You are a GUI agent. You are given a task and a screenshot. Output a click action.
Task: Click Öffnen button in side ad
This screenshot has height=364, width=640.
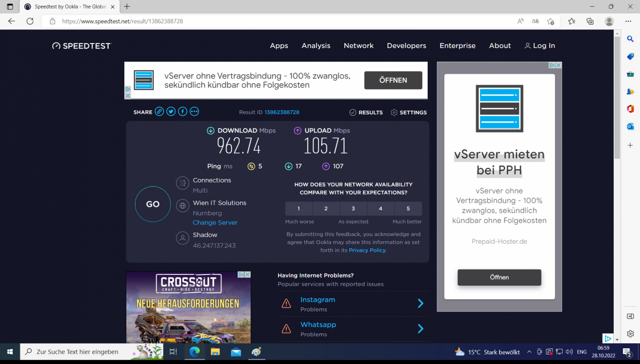click(x=499, y=277)
